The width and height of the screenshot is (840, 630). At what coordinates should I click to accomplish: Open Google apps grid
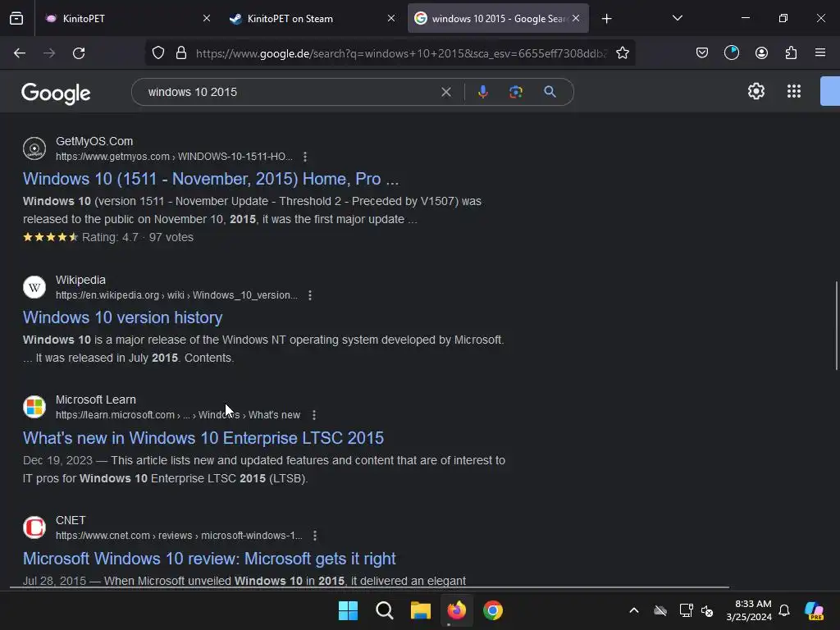794,91
